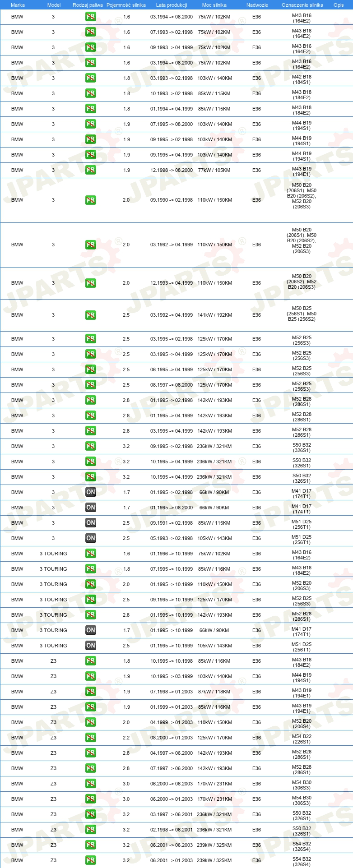The image size is (353, 868).
Task: Click the petrol icon for 3 Touring 1.6
Action: coord(90,554)
